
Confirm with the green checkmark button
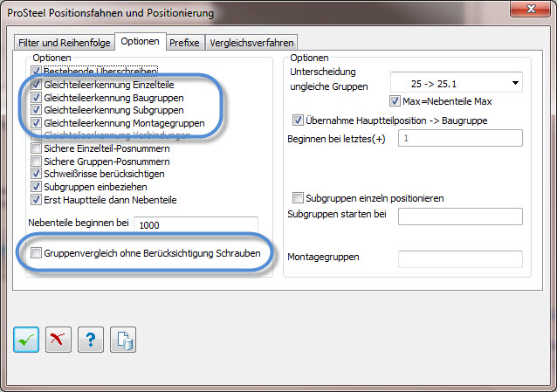tap(26, 340)
